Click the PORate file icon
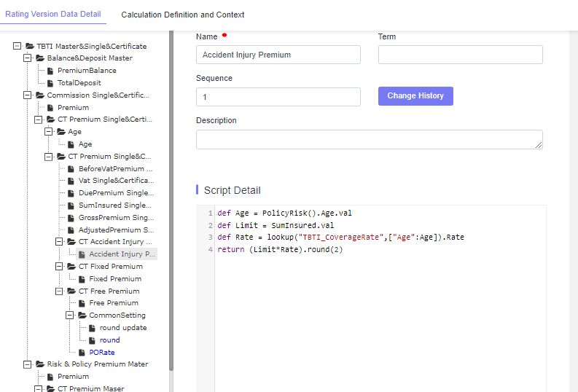The image size is (578, 392). (x=82, y=353)
